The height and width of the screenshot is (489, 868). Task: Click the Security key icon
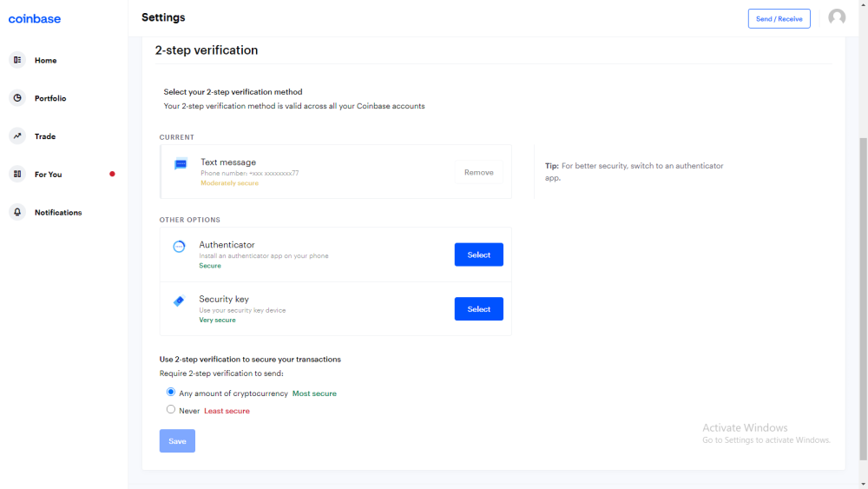tap(179, 301)
